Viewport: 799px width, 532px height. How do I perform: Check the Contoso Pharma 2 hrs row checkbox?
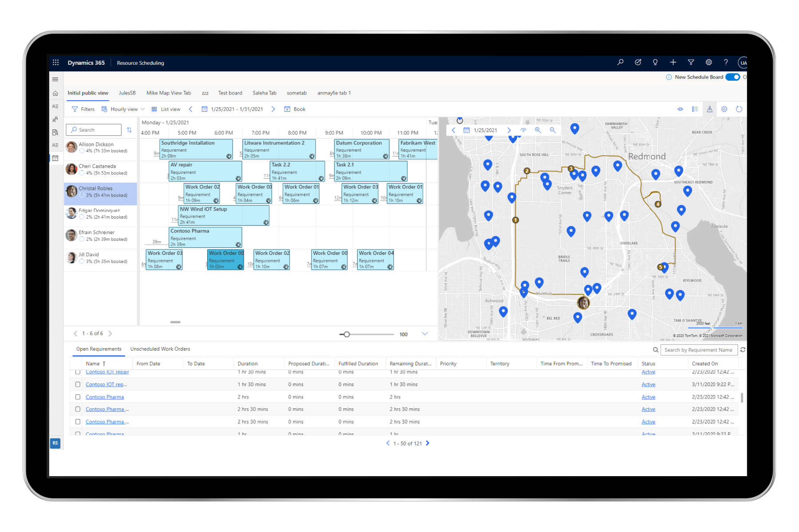(x=78, y=397)
